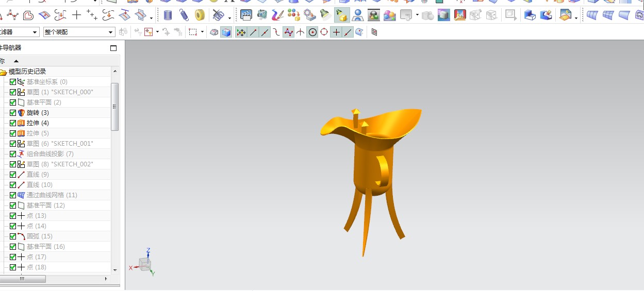Click the camera capture image icon
Screen dimensions: 644x291
pyautogui.click(x=262, y=15)
